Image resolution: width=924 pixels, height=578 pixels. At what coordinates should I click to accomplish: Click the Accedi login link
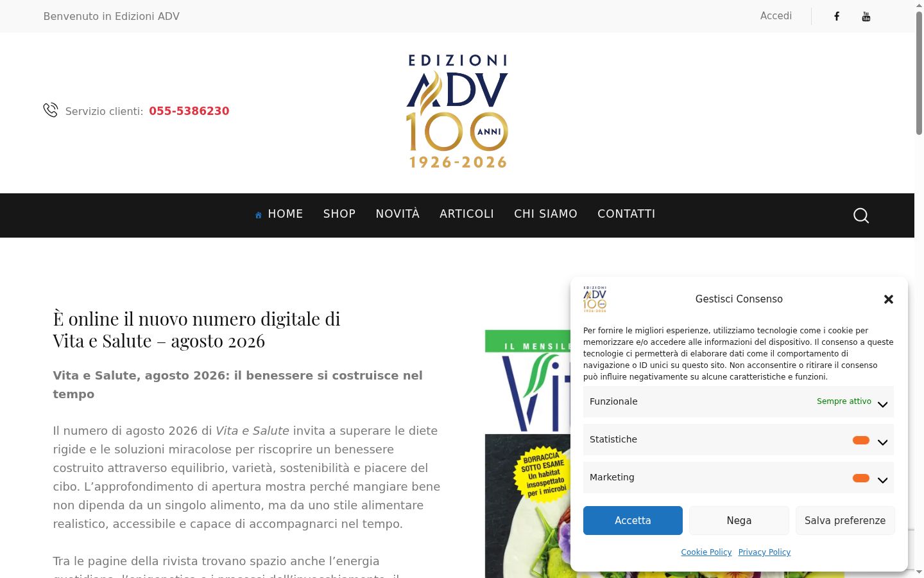[x=776, y=16]
